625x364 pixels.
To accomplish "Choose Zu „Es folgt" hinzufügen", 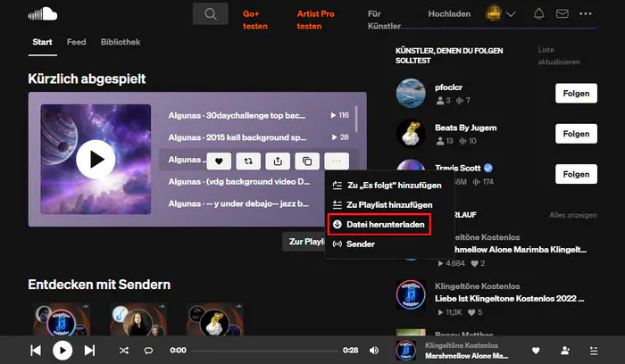I will [x=387, y=186].
